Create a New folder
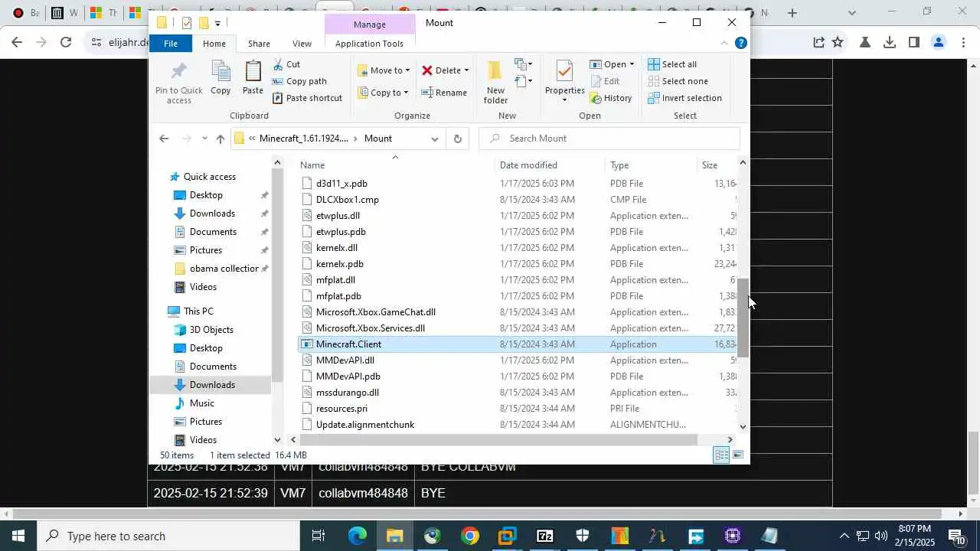Viewport: 980px width, 551px height. pyautogui.click(x=495, y=82)
